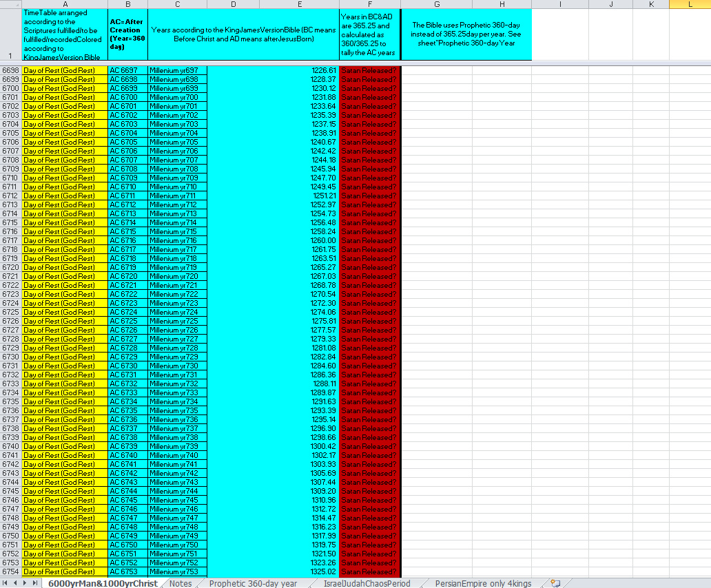
Task: Select row header 1
Action: tap(10, 34)
